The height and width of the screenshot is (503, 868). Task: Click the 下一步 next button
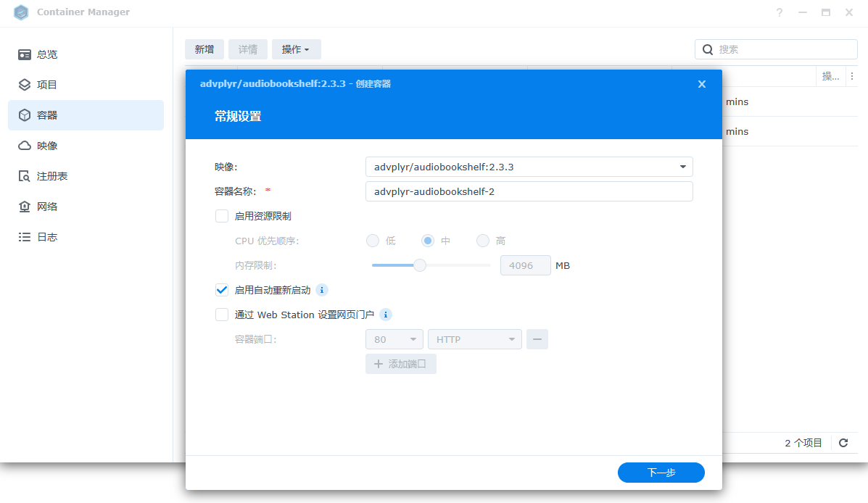click(x=661, y=473)
